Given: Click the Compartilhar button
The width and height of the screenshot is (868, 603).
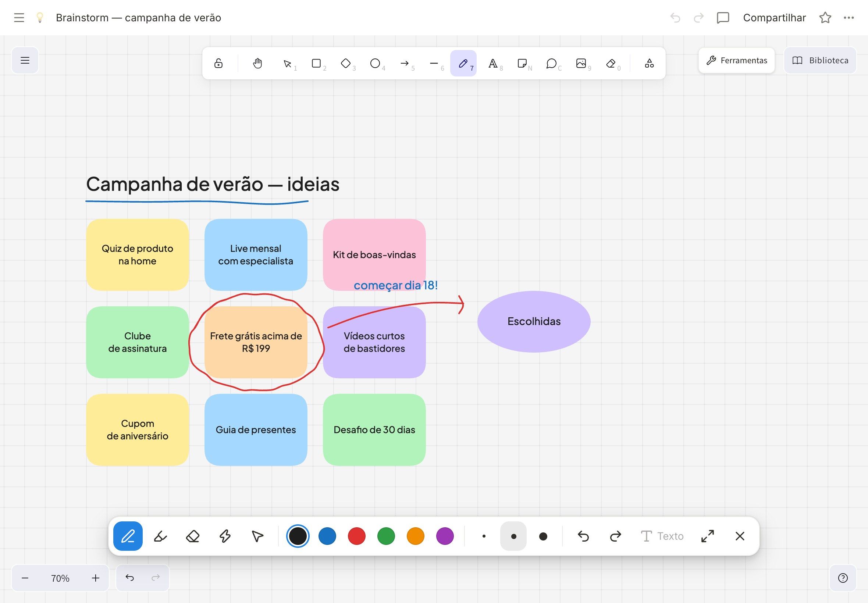Looking at the screenshot, I should (x=774, y=18).
